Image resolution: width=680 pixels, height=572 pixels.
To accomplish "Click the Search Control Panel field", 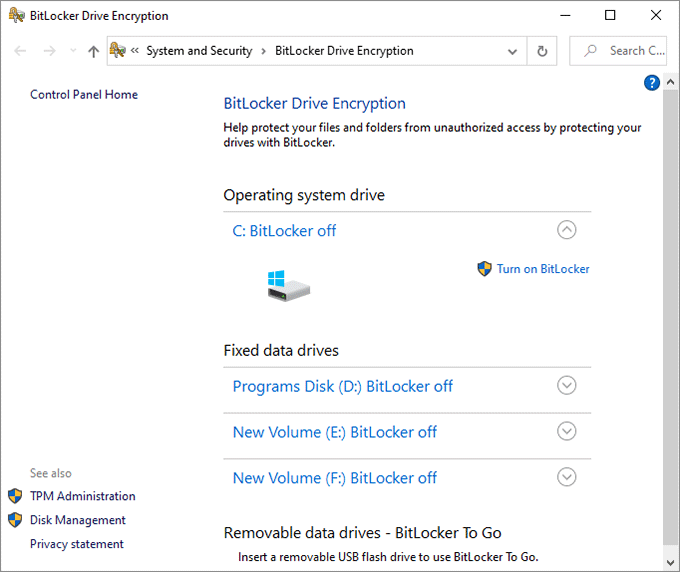I will point(618,51).
